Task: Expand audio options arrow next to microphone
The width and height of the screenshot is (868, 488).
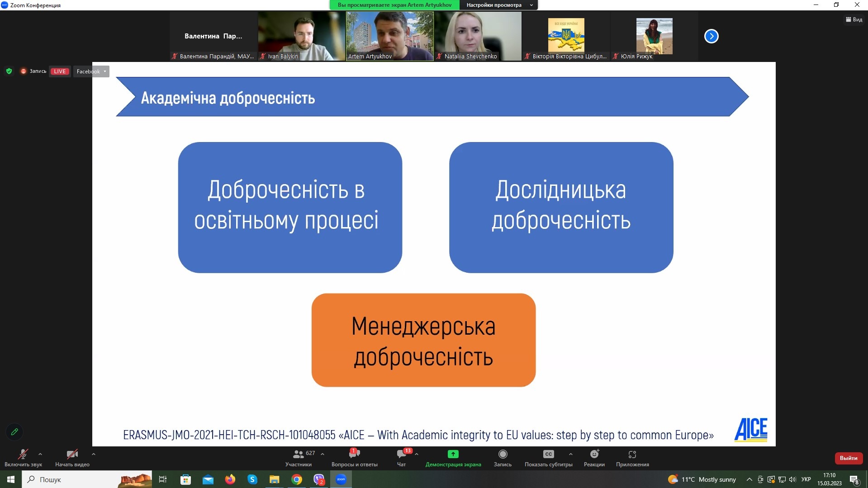Action: pyautogui.click(x=40, y=454)
